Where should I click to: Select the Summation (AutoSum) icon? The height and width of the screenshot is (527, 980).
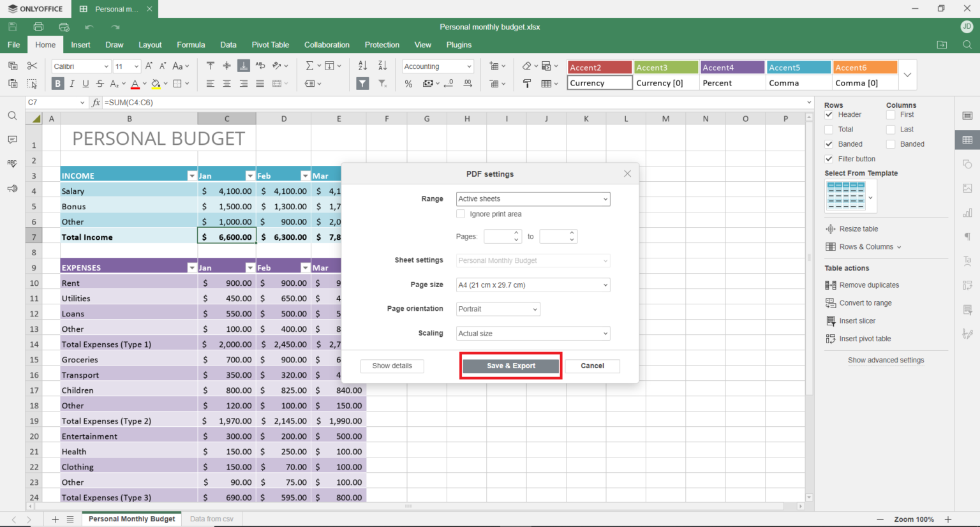[x=310, y=65]
